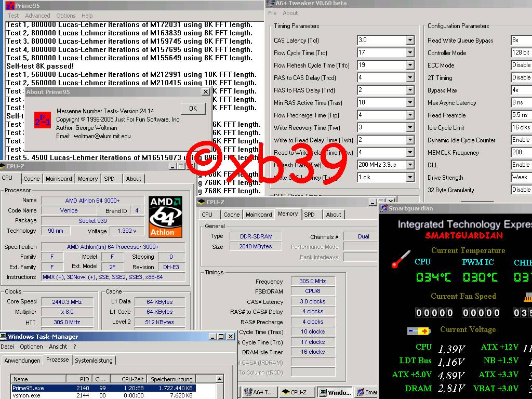The width and height of the screenshot is (532, 399).
Task: Open File menu in A64 Tweaker
Action: click(272, 13)
